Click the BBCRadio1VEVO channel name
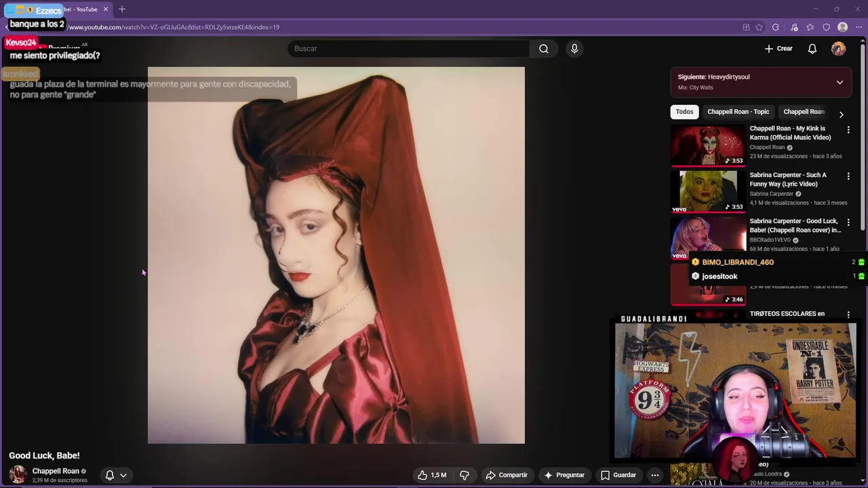The image size is (868, 488). click(x=770, y=240)
